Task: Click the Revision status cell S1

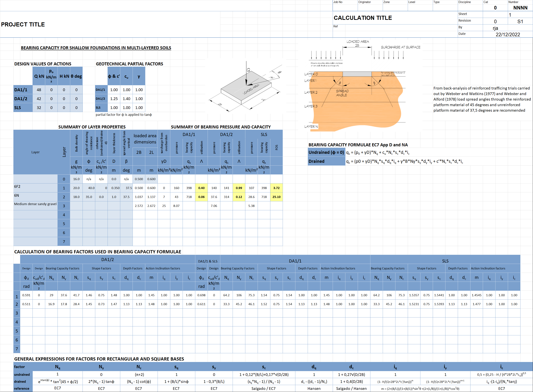Action: point(520,21)
